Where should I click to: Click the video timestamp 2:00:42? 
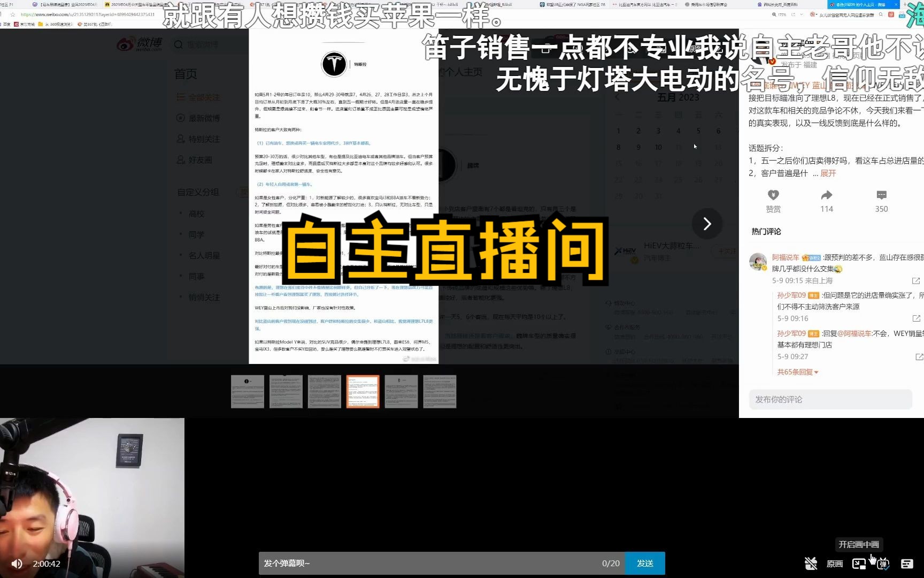point(47,564)
